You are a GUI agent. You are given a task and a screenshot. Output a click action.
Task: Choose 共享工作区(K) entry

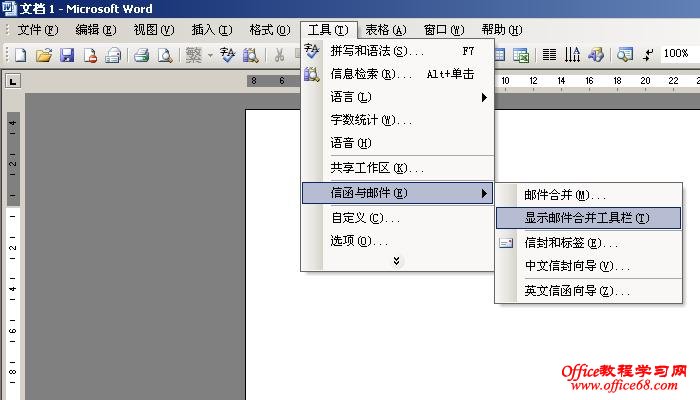(397, 168)
